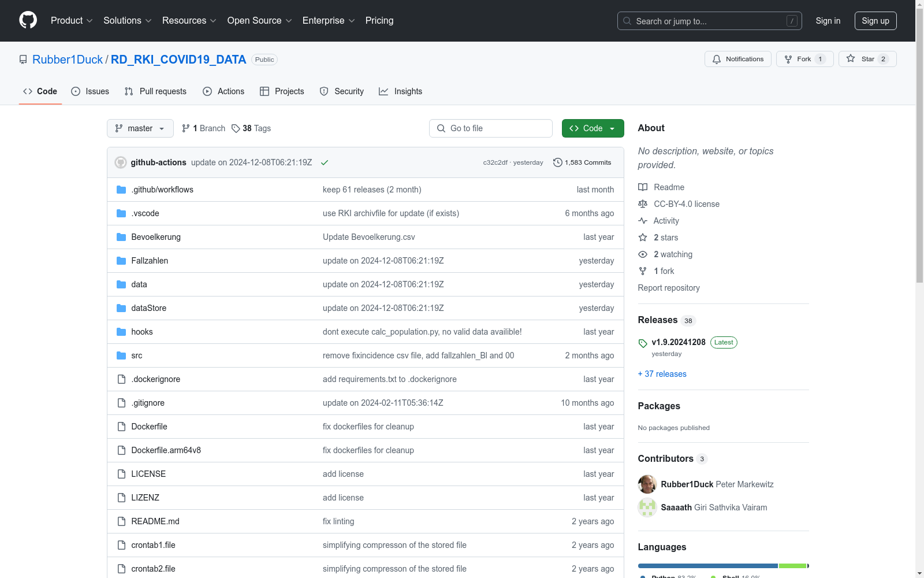Click the dataStore folder icon
Image resolution: width=924 pixels, height=578 pixels.
[121, 308]
